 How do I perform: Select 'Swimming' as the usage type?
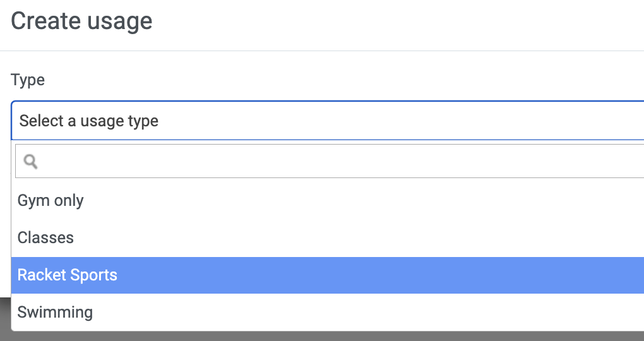click(x=327, y=312)
